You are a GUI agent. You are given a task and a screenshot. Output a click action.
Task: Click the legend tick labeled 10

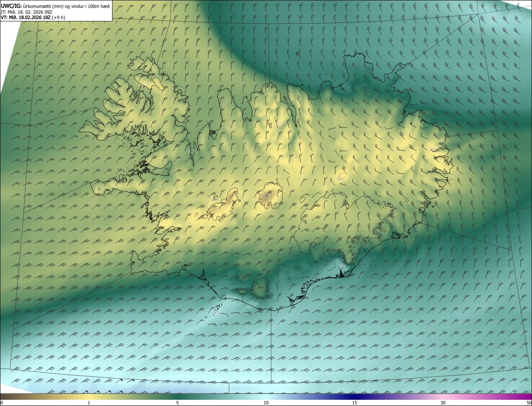[266, 403]
